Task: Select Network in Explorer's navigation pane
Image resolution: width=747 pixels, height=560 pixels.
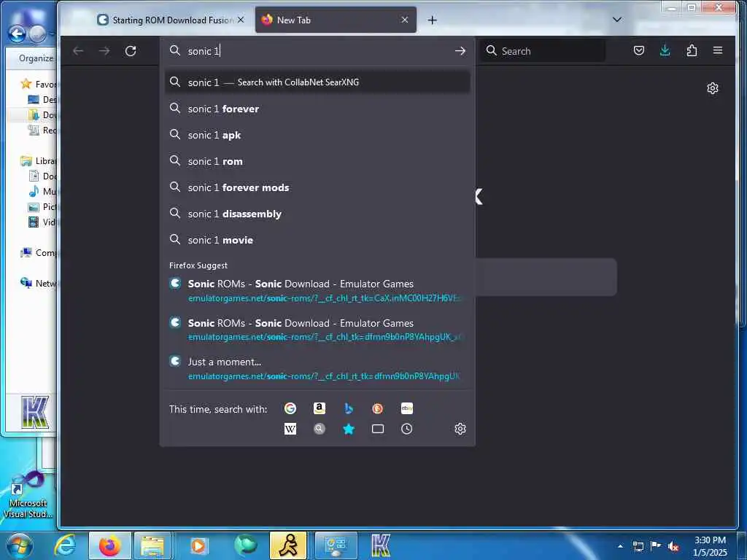Action: click(x=39, y=283)
